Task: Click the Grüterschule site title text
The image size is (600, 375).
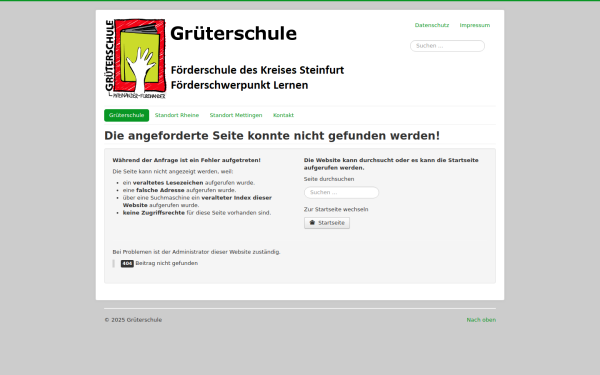Action: click(x=233, y=34)
